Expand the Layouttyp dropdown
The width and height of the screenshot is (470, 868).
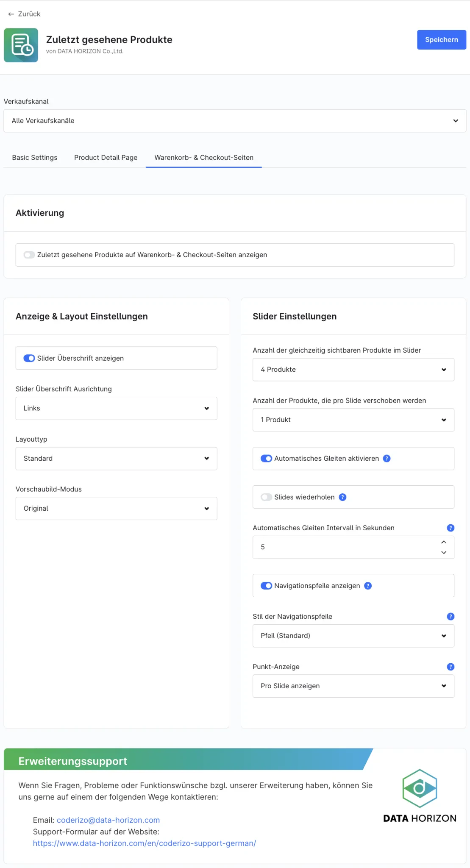tap(116, 459)
